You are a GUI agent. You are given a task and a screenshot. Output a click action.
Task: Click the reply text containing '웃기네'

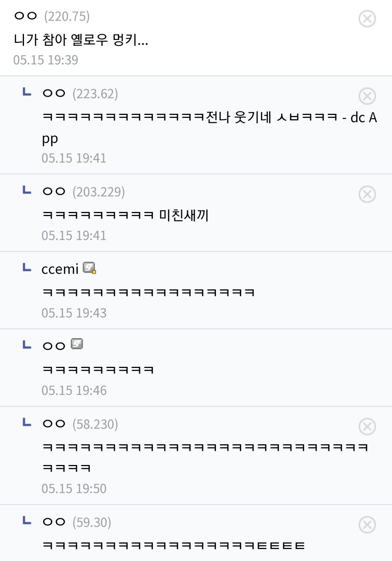(x=209, y=118)
